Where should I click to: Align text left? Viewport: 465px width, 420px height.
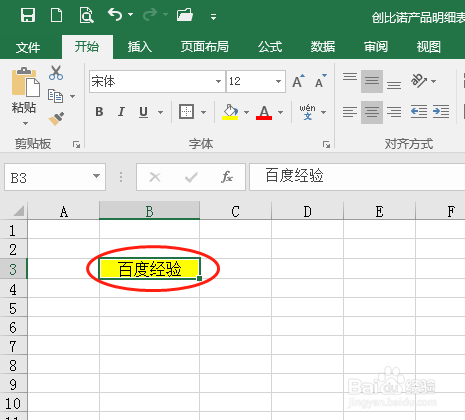[350, 112]
